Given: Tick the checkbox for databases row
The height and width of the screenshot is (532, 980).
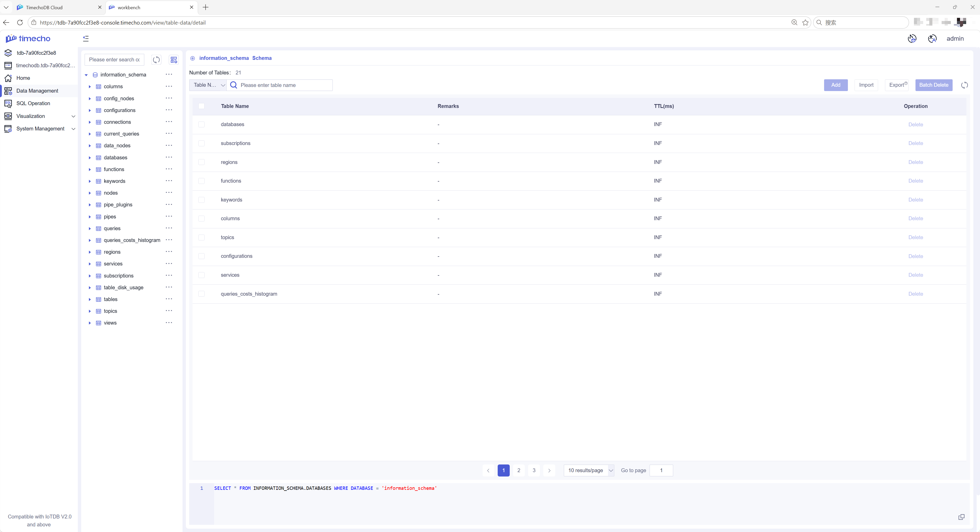Looking at the screenshot, I should tap(202, 125).
